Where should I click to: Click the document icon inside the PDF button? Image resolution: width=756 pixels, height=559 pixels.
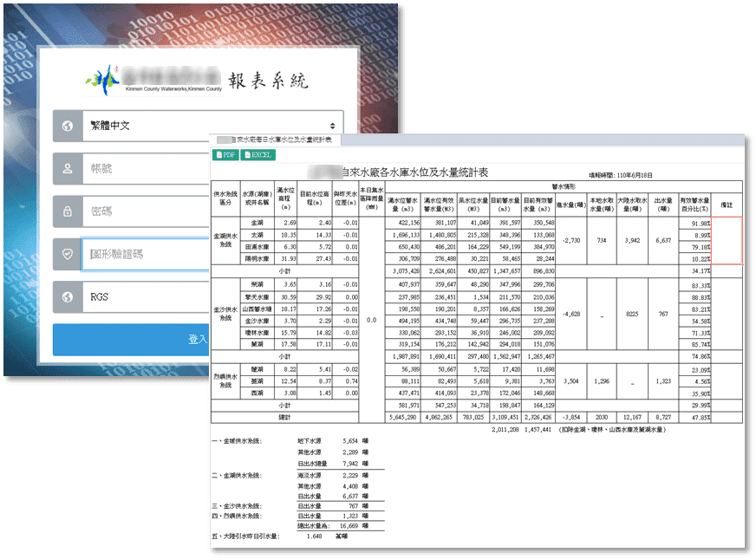(x=220, y=153)
